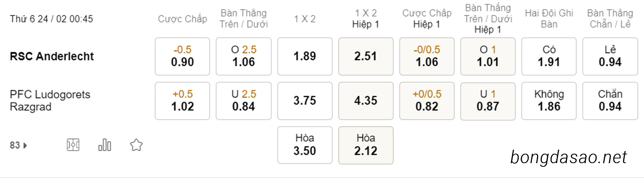Open RSC Anderlecht team name
The width and height of the screenshot is (644, 181).
pos(52,56)
